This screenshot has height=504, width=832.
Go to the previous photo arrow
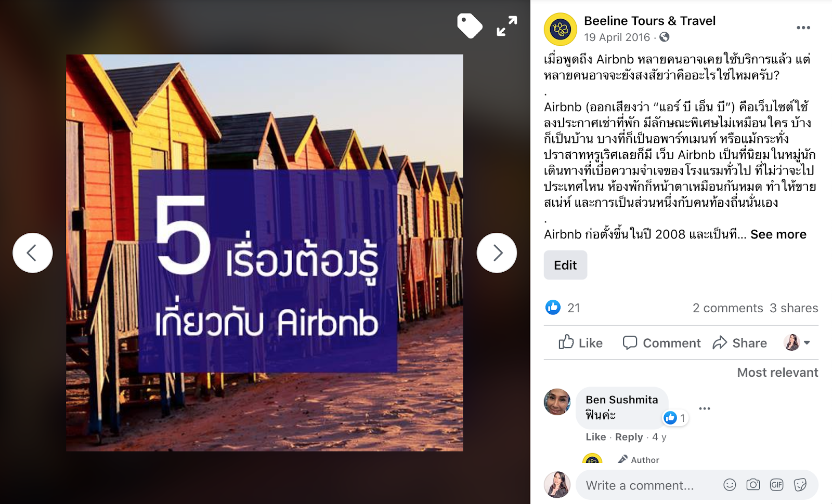(33, 253)
